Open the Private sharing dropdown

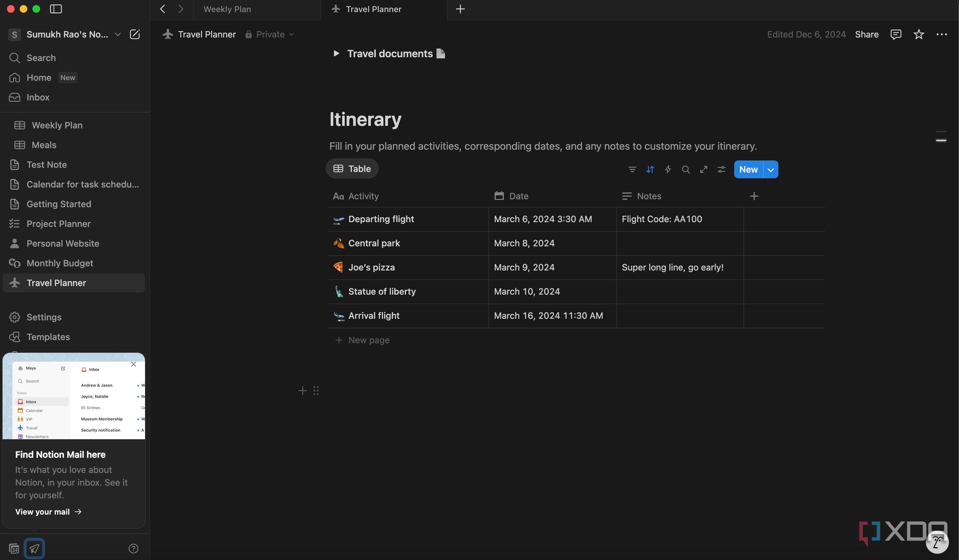(x=270, y=34)
